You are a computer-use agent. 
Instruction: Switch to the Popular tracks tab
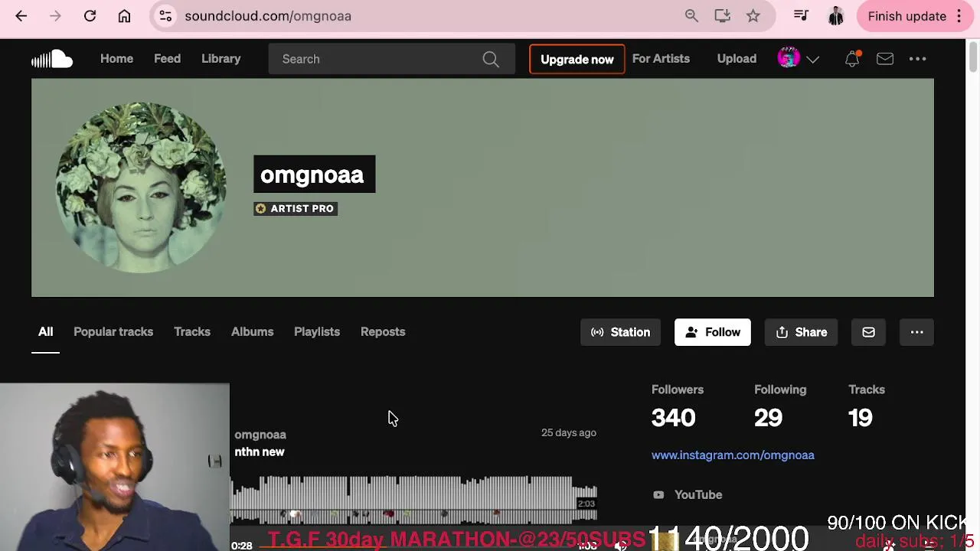pos(113,331)
